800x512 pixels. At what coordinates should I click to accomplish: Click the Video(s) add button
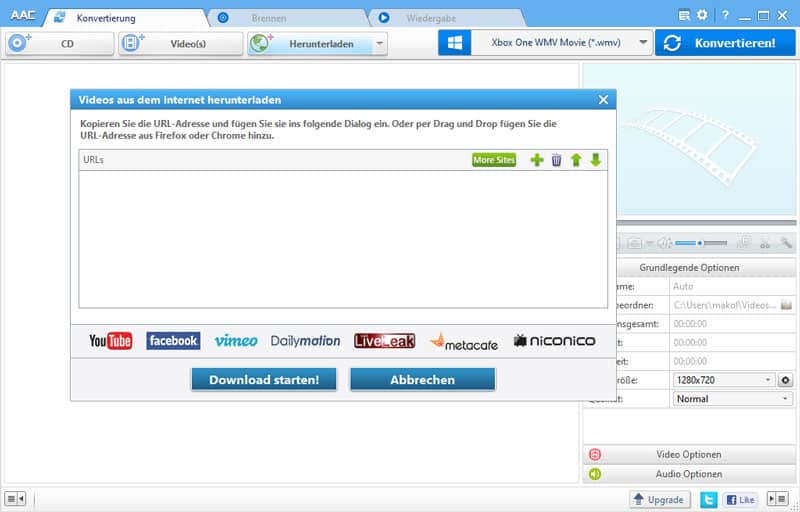coord(181,43)
